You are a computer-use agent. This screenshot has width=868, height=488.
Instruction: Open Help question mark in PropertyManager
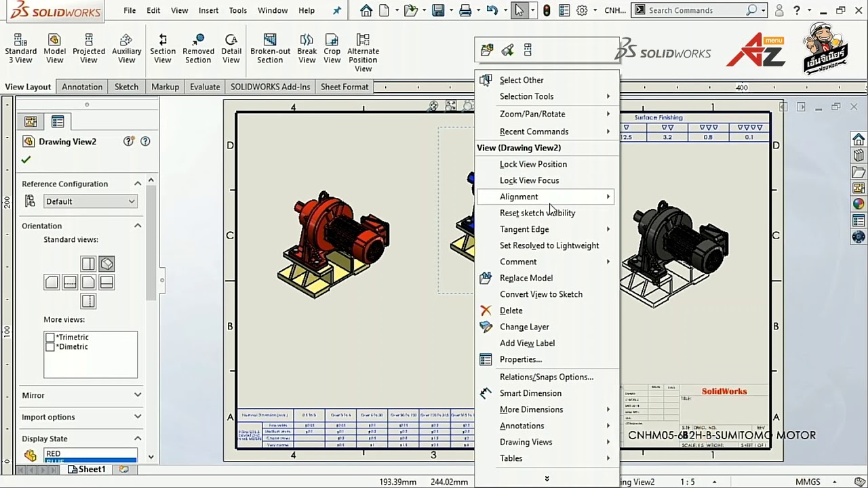(145, 141)
